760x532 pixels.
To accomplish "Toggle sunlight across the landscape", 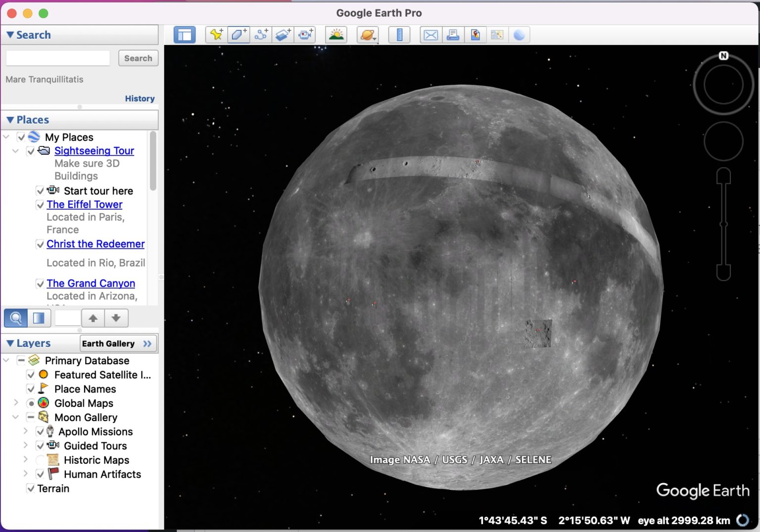I will tap(336, 34).
